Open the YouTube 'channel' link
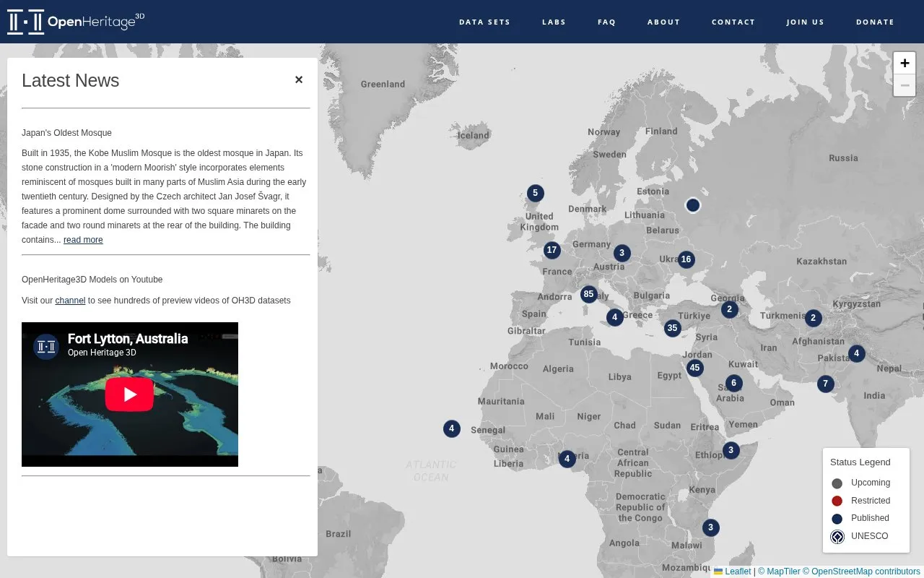 [70, 301]
